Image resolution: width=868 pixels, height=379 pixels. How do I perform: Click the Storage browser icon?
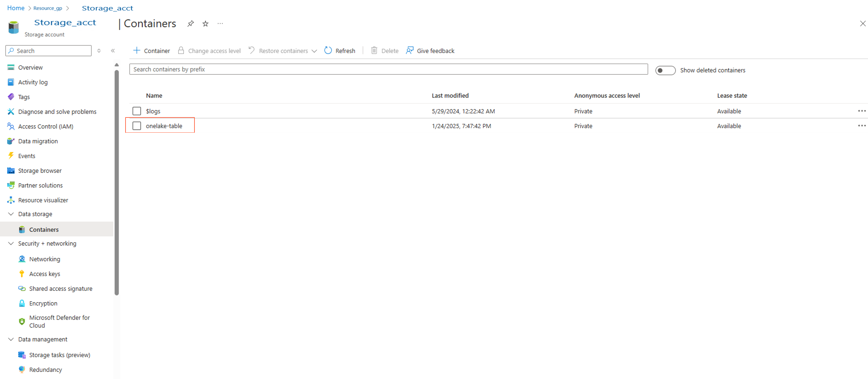tap(11, 171)
